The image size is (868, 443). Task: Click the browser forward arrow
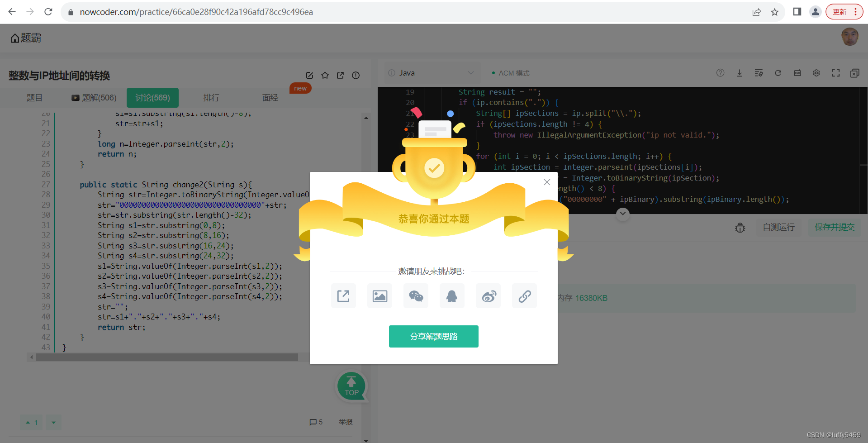pyautogui.click(x=30, y=12)
